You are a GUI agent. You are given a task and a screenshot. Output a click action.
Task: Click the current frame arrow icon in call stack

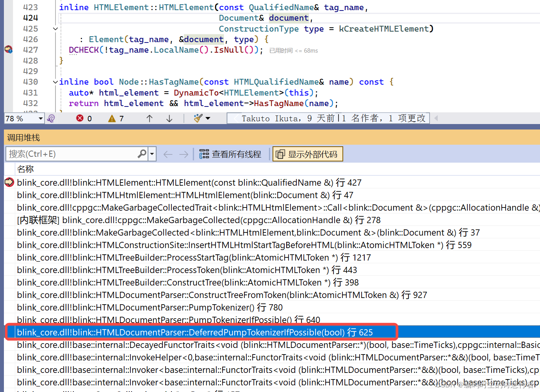(x=9, y=182)
